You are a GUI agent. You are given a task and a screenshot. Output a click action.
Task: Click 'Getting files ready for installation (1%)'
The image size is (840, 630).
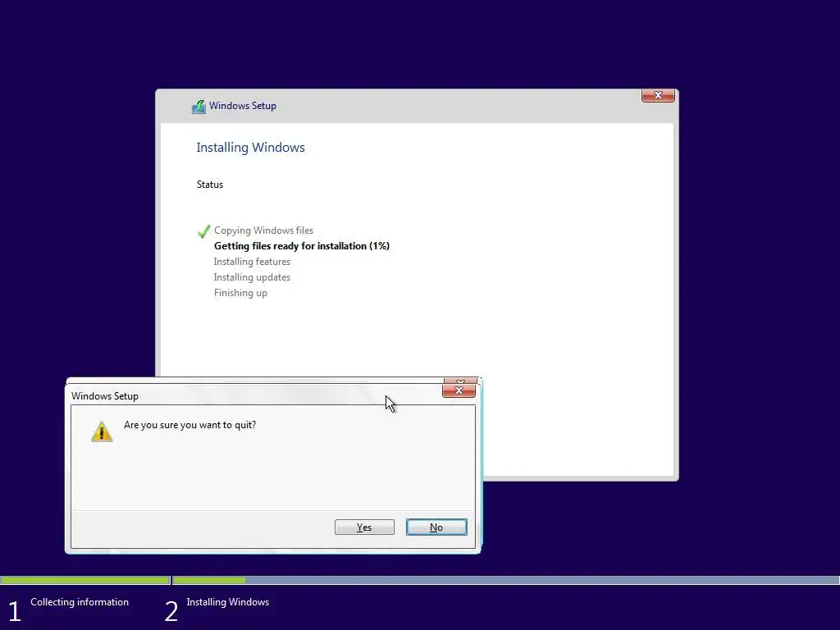click(302, 246)
